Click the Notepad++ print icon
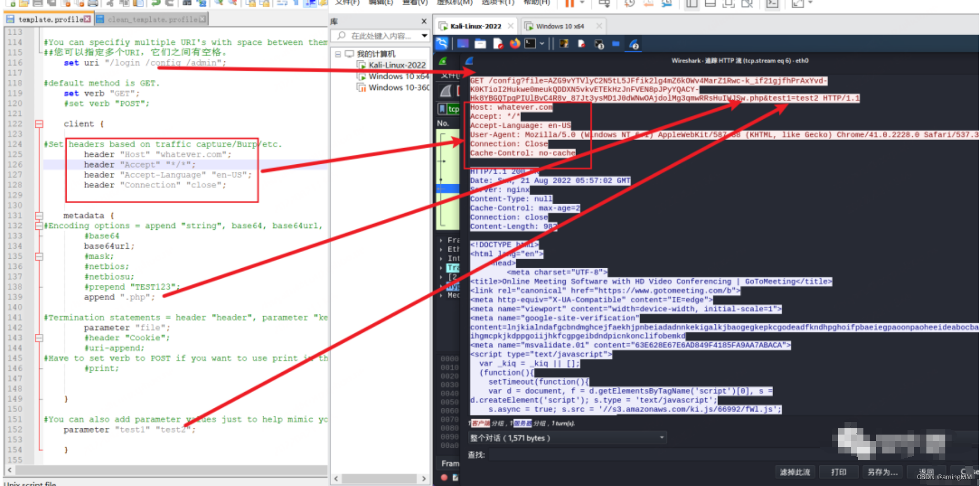Image resolution: width=980 pixels, height=486 pixels. click(x=93, y=3)
